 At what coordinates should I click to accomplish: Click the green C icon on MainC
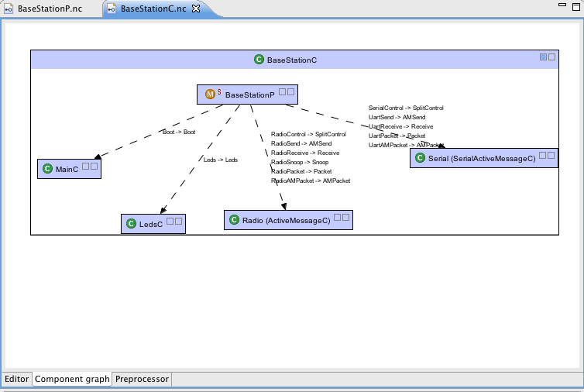pyautogui.click(x=47, y=168)
